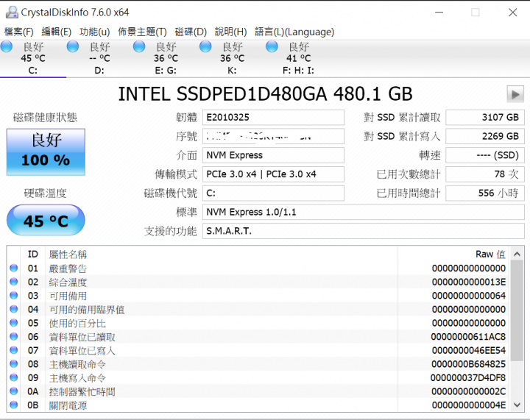Switch to the E: G: drive tab
This screenshot has width=530, height=420.
tap(166, 58)
